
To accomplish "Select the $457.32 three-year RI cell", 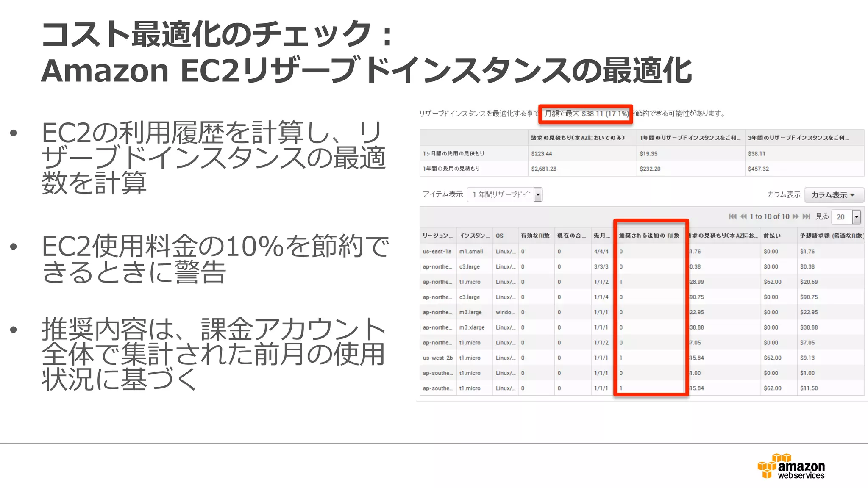I will (x=804, y=169).
